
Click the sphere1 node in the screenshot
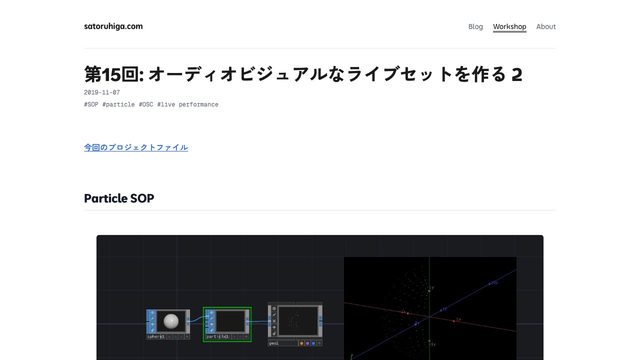(x=168, y=324)
